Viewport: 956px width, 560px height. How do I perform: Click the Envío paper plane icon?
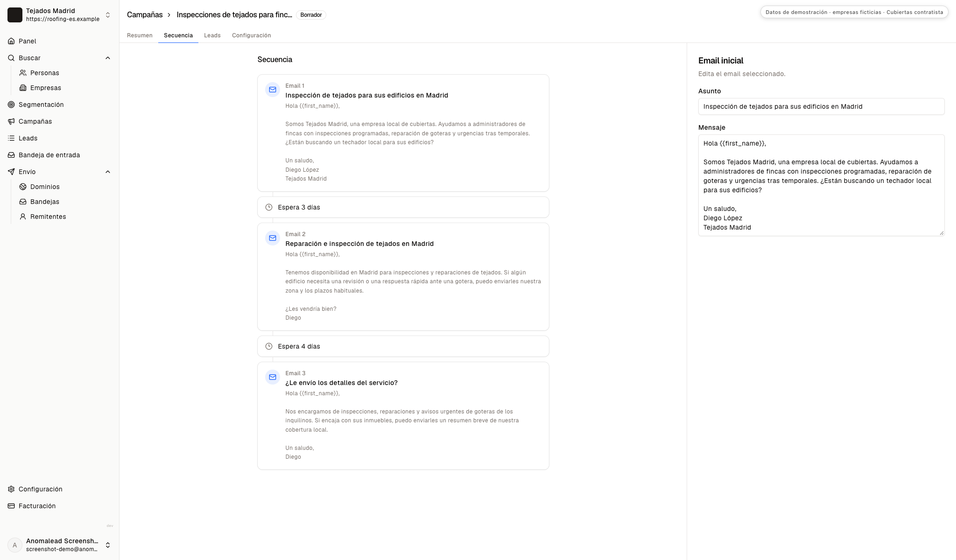[11, 172]
